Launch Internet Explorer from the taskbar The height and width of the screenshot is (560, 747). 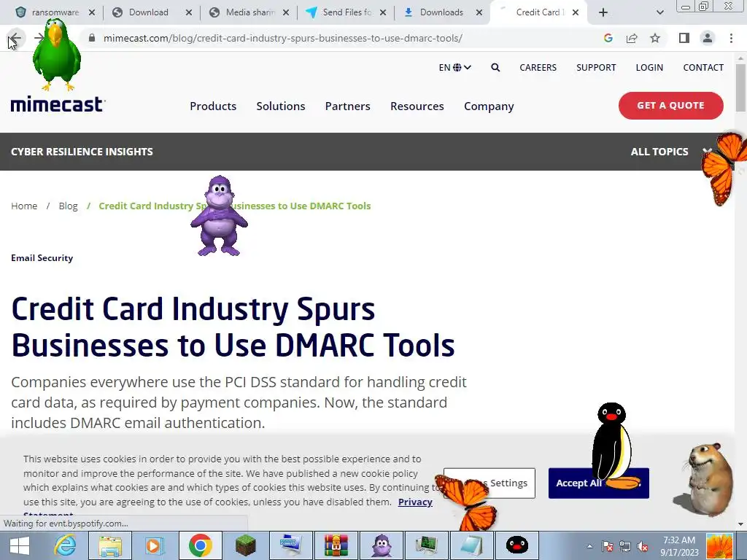point(65,545)
